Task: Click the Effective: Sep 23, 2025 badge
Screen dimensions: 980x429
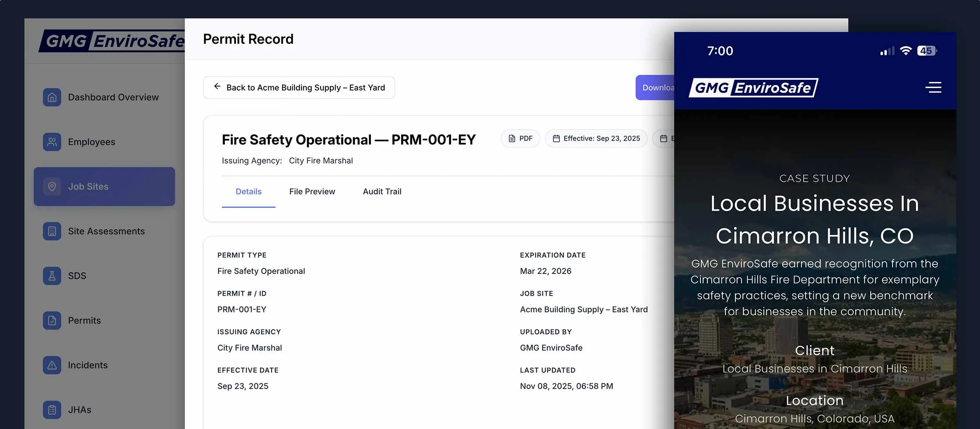Action: point(596,138)
